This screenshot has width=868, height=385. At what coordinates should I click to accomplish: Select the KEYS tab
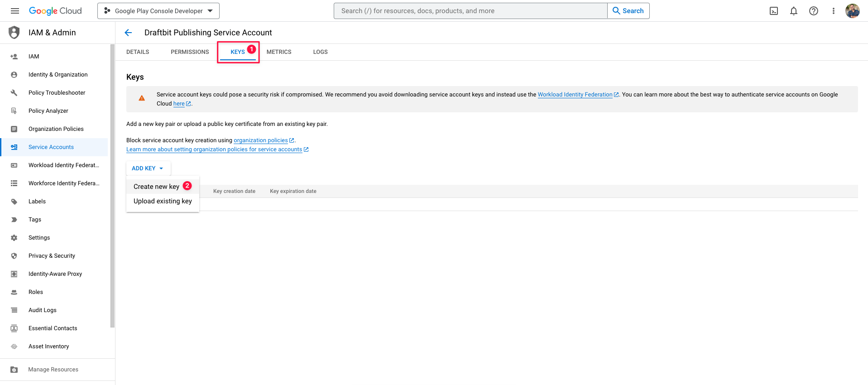point(238,52)
